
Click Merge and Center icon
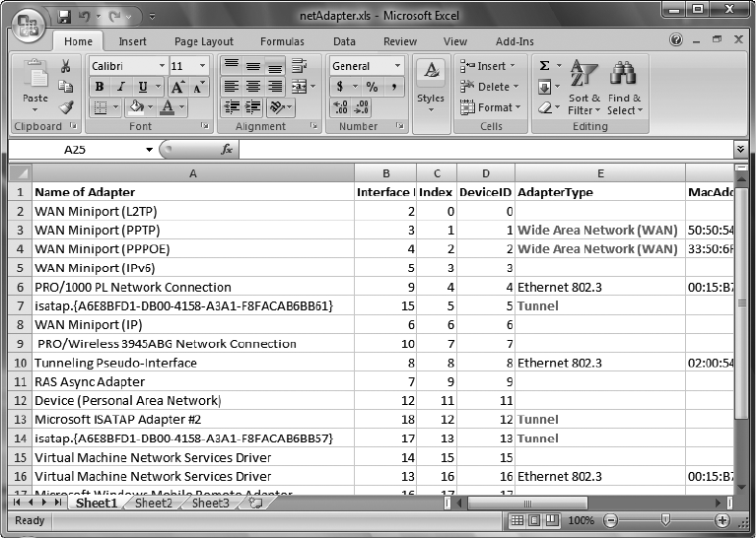(299, 87)
